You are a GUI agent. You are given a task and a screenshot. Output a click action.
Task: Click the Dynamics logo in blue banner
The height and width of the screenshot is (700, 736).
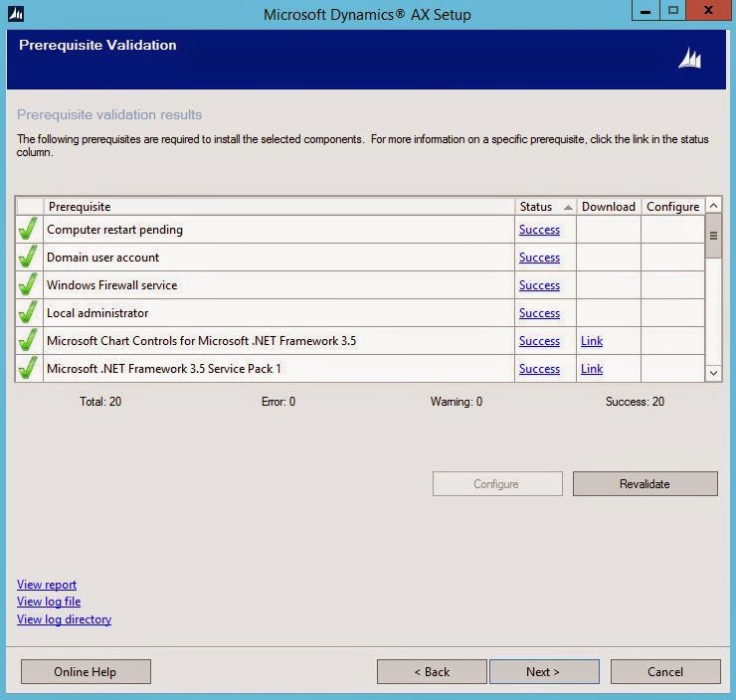[x=689, y=59]
